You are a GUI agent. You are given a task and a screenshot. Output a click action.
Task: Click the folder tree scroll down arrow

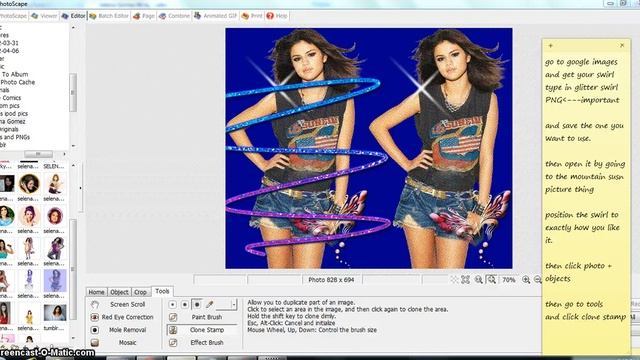[x=73, y=146]
